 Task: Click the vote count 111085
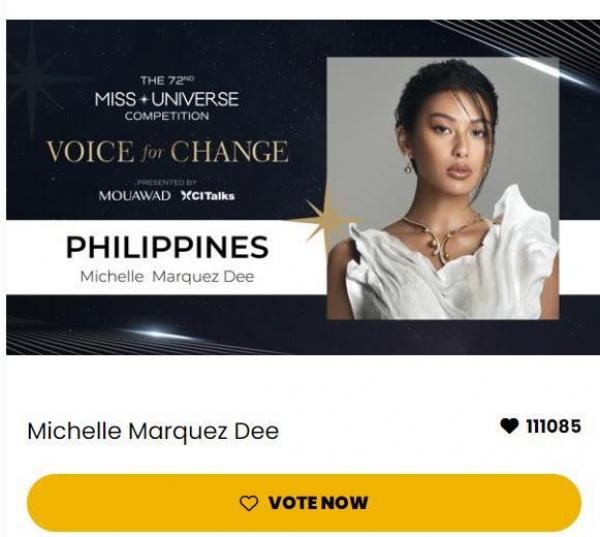pyautogui.click(x=553, y=426)
